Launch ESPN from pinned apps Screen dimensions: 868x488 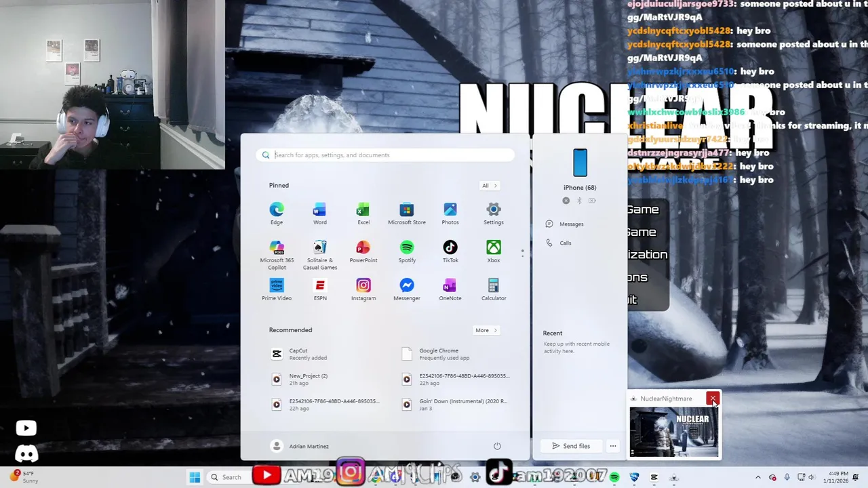[x=320, y=289]
